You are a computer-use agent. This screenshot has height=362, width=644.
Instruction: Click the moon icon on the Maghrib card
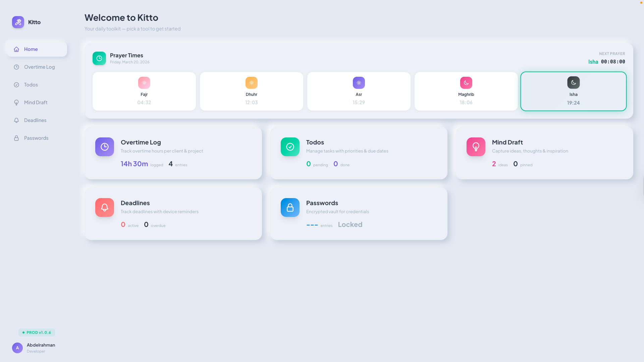tap(466, 82)
